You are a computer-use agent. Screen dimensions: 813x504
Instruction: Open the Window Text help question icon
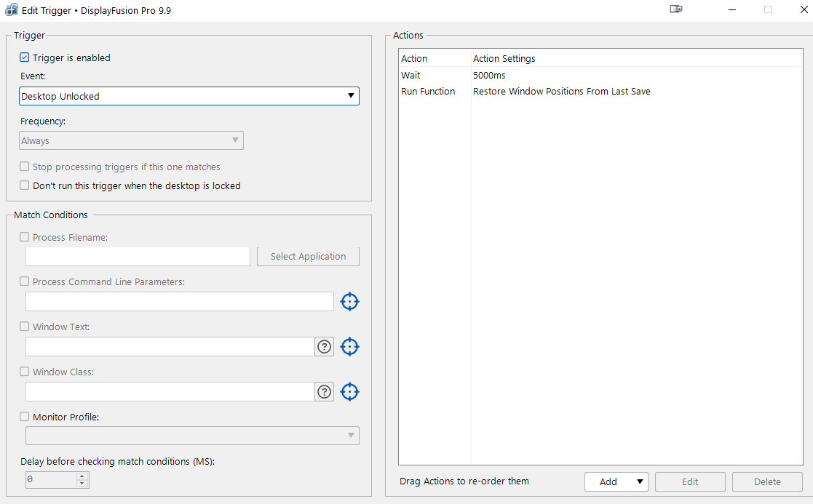[x=325, y=347]
